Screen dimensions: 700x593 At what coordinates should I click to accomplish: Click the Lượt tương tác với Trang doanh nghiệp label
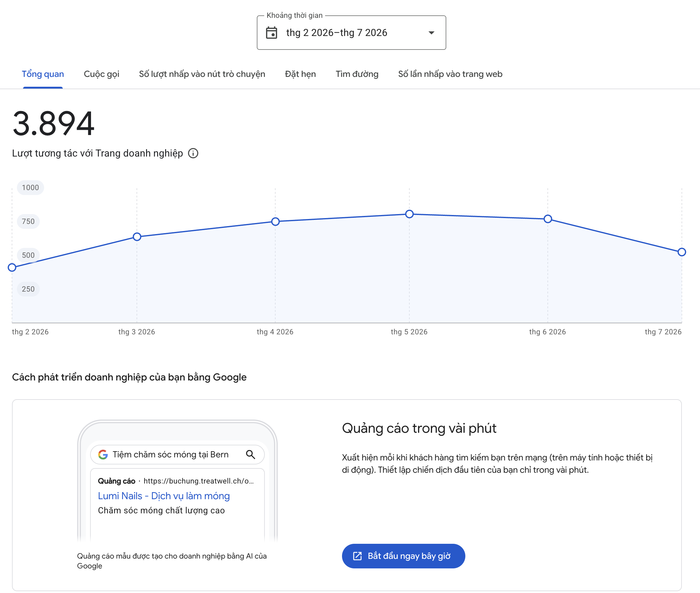97,153
